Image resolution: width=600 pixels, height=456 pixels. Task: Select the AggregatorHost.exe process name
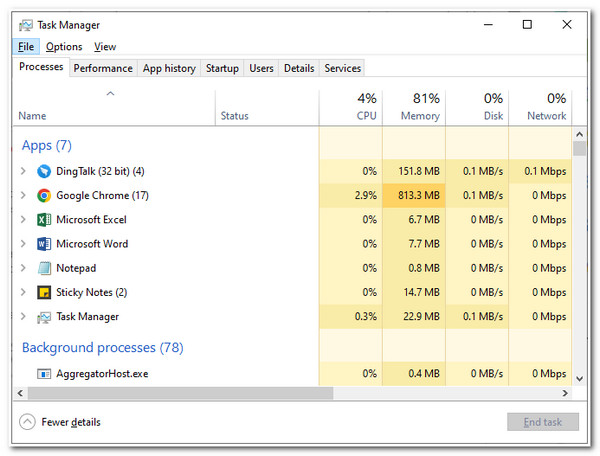click(102, 373)
